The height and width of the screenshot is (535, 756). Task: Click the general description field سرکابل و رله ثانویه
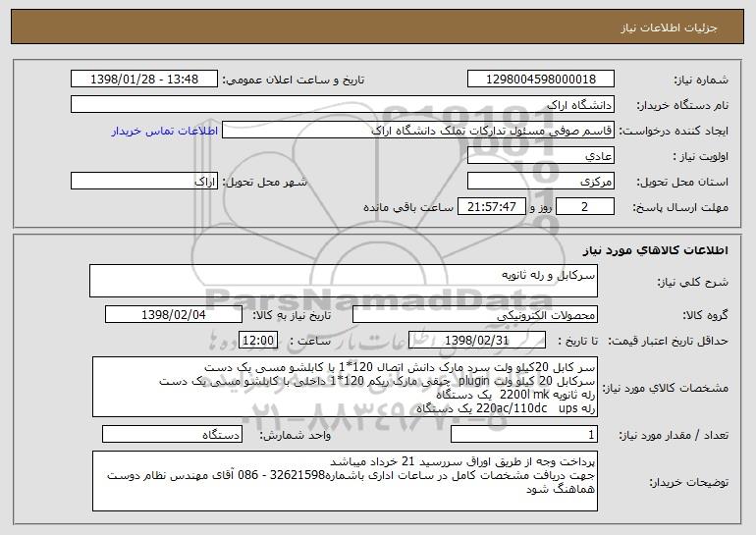tap(344, 281)
